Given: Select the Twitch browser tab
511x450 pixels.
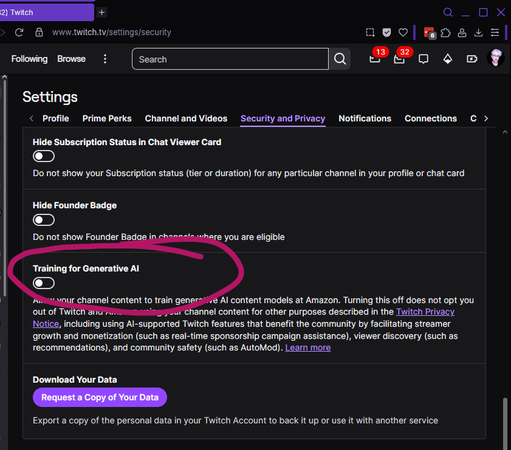Looking at the screenshot, I should pos(47,13).
